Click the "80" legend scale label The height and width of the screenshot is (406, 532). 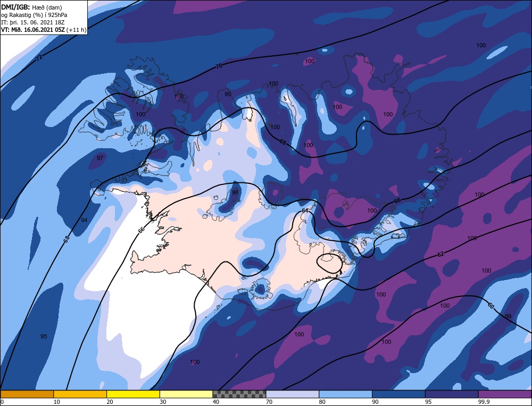pos(322,402)
